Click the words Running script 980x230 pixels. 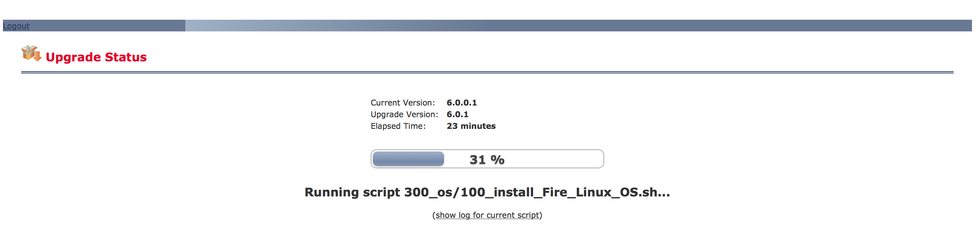352,192
